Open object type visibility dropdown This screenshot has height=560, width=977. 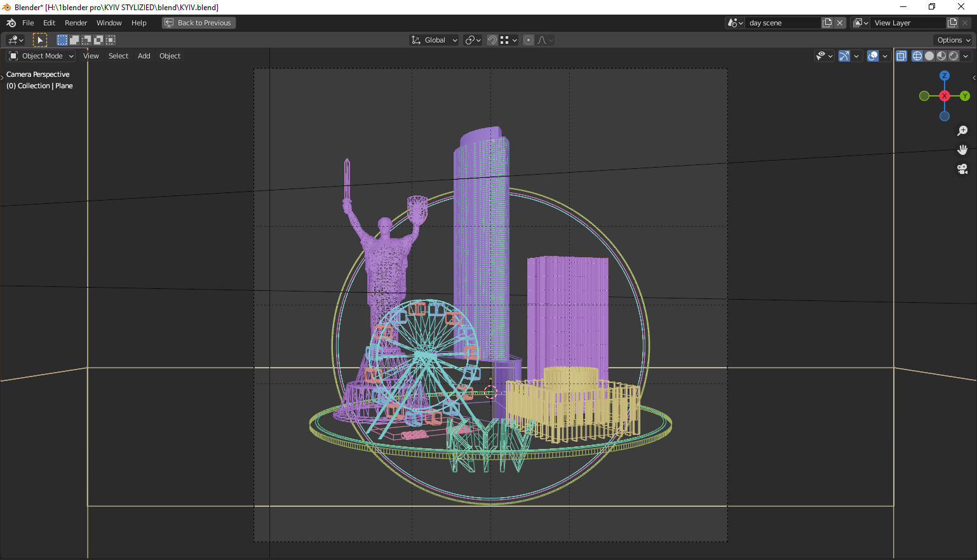coord(824,56)
